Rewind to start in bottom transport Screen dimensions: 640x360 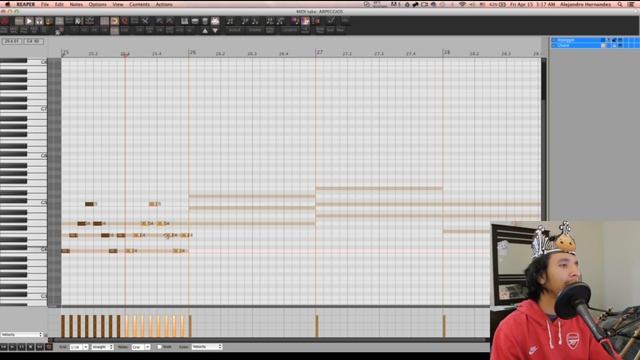point(4,347)
